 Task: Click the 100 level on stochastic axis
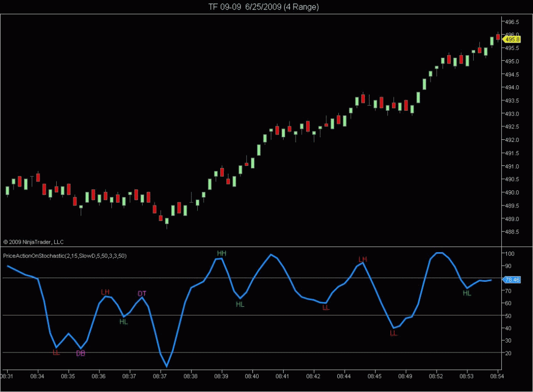tap(509, 254)
